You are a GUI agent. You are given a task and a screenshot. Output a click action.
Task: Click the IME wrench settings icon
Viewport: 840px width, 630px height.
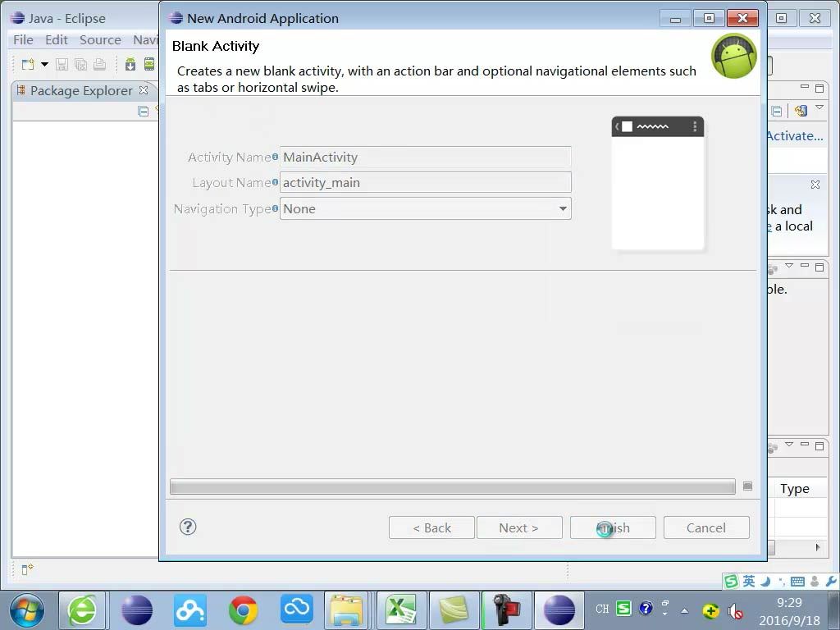(831, 582)
